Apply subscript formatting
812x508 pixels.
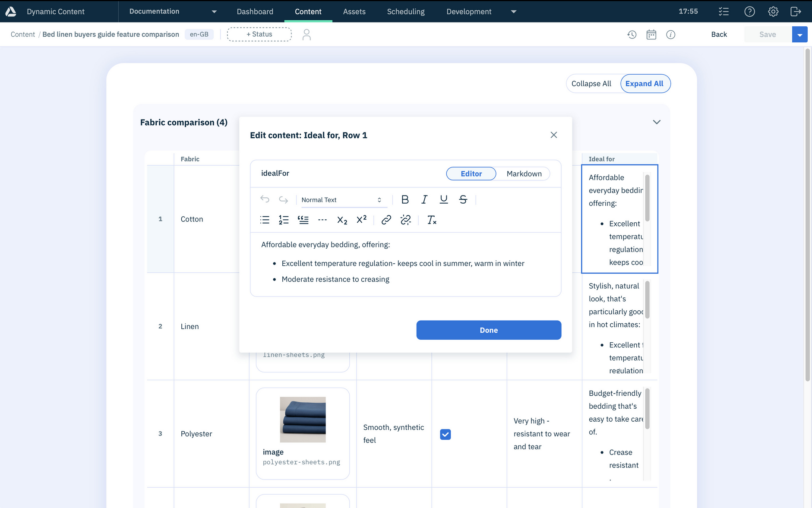pyautogui.click(x=341, y=220)
